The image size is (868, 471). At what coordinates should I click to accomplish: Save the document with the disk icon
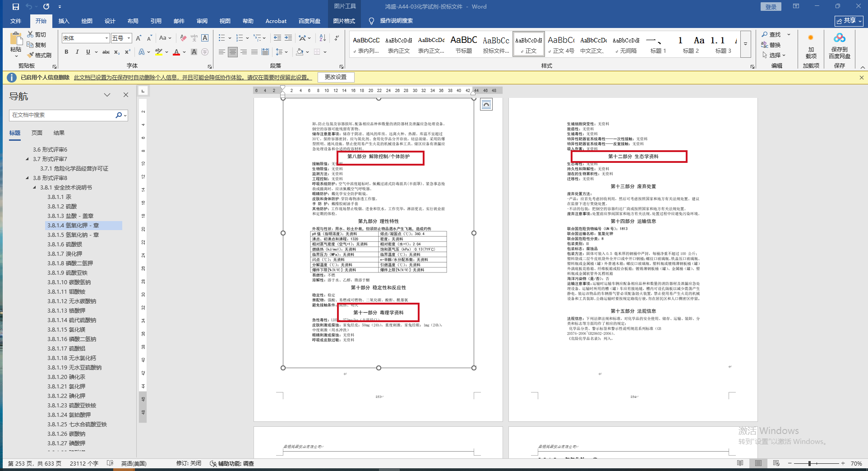point(16,7)
